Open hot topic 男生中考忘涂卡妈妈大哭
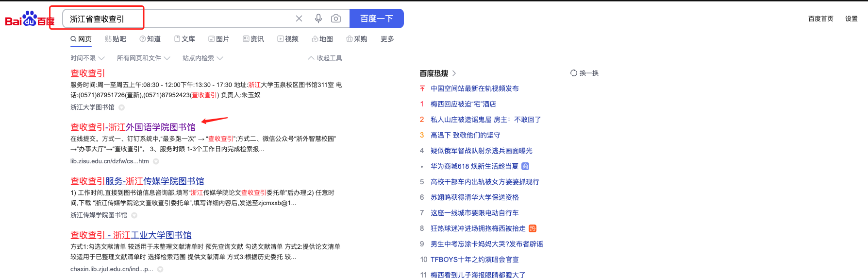 487,244
